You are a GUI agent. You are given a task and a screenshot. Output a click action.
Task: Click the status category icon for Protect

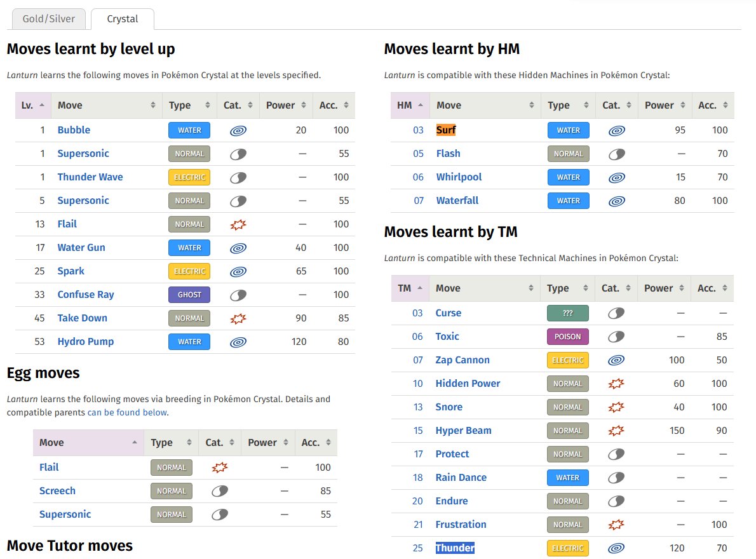[x=616, y=454]
